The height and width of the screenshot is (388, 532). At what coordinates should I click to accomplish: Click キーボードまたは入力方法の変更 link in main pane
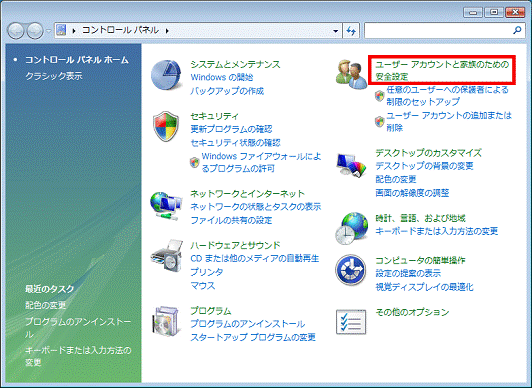coord(437,231)
